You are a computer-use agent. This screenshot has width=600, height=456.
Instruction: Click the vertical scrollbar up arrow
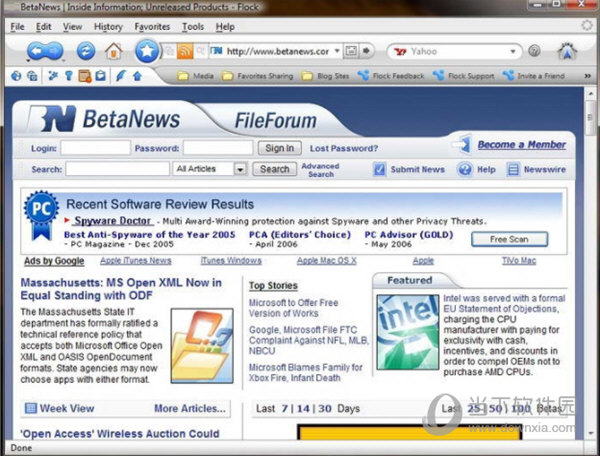[591, 93]
